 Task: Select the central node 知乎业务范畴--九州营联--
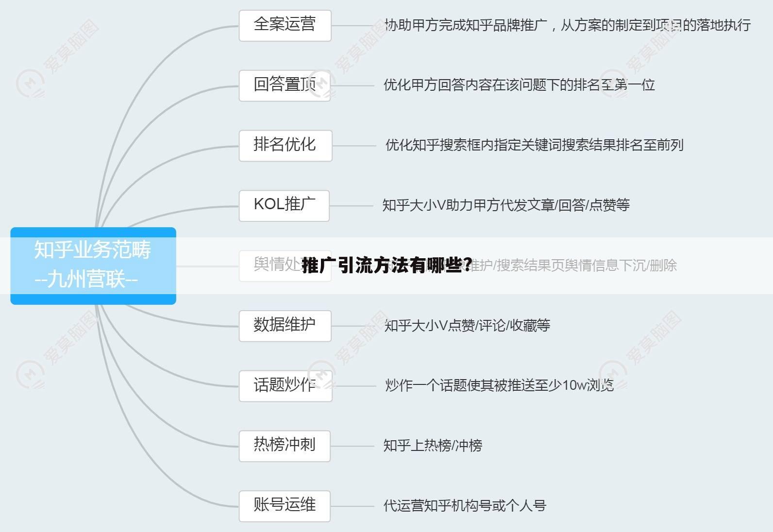coord(93,266)
